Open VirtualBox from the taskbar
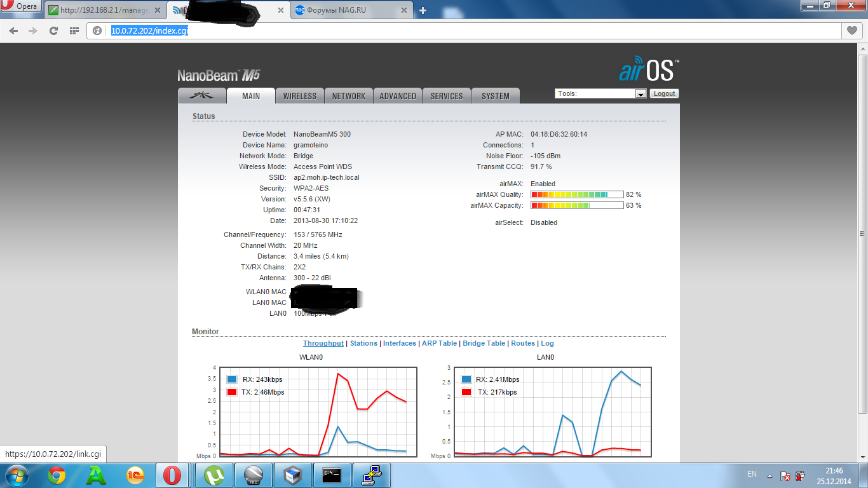868x488 pixels. (292, 475)
